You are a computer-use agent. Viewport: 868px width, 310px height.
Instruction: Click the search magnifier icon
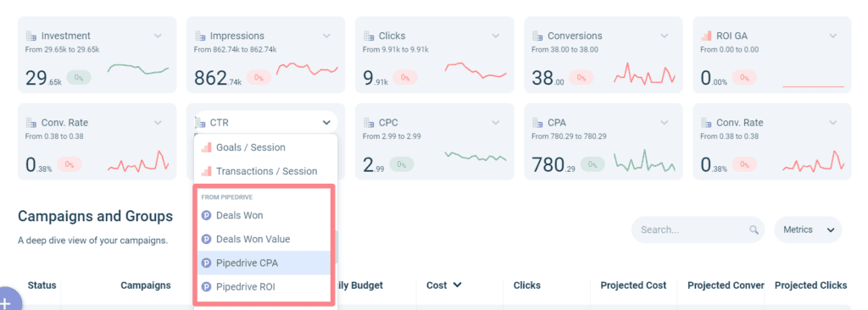coord(754,230)
